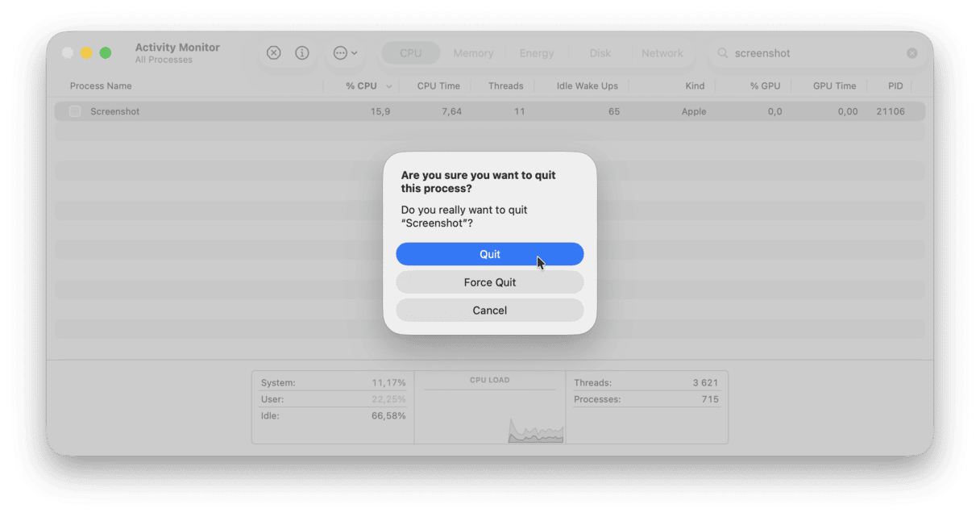
Task: Open the ellipsis dropdown arrow
Action: [353, 53]
